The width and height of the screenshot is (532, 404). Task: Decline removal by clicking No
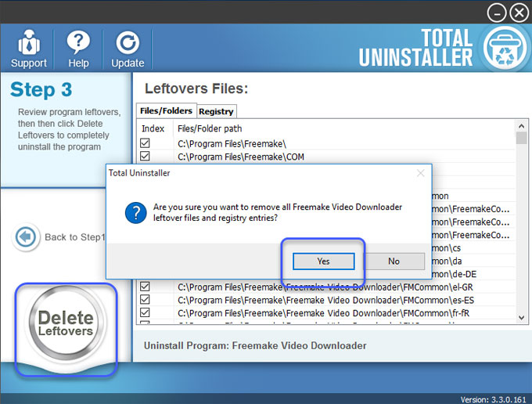click(x=394, y=261)
